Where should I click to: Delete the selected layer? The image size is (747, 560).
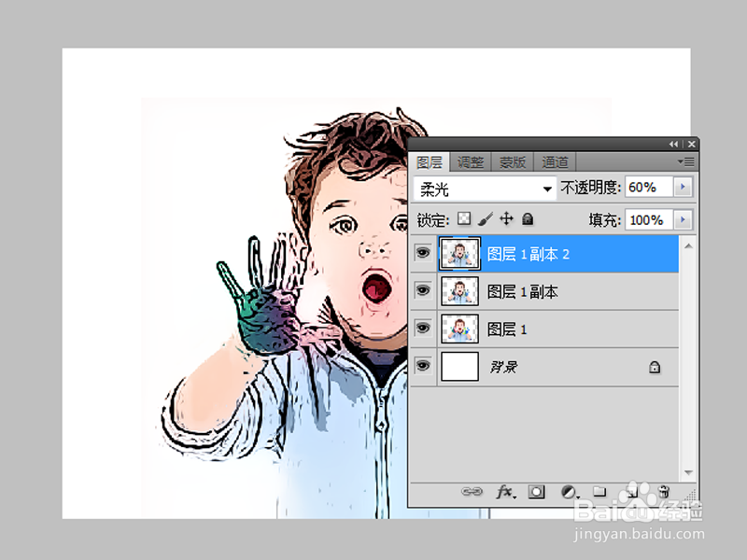point(665,492)
